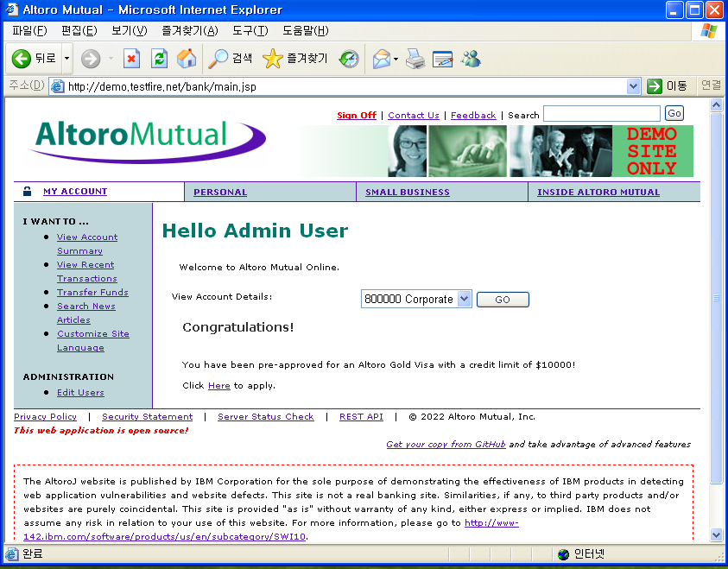Image resolution: width=728 pixels, height=569 pixels.
Task: Click the Sign Off link
Action: (357, 115)
